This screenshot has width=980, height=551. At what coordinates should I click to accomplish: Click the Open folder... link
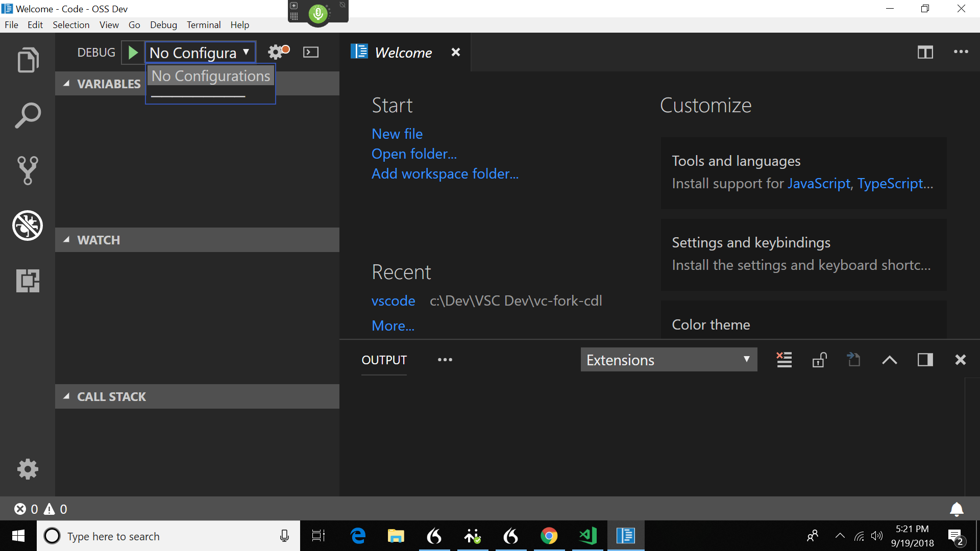point(414,154)
